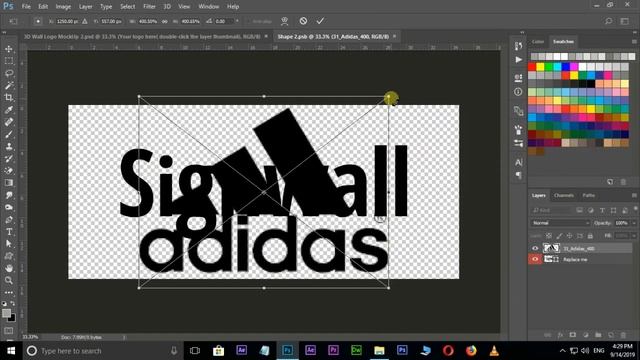Viewport: 640px width, 360px height.
Task: Toggle maintain aspect ratio link in options bar
Action: (x=165, y=21)
